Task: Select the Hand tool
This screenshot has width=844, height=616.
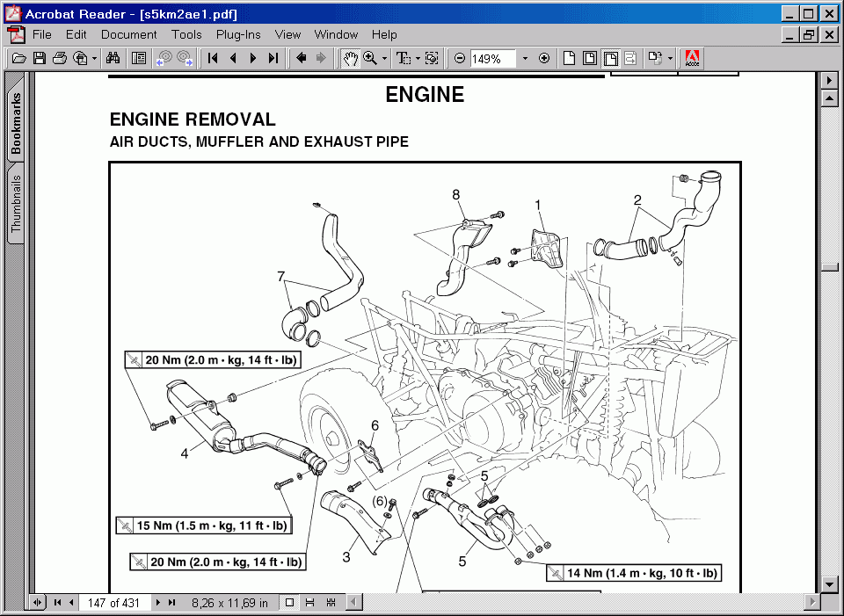Action: [x=351, y=58]
